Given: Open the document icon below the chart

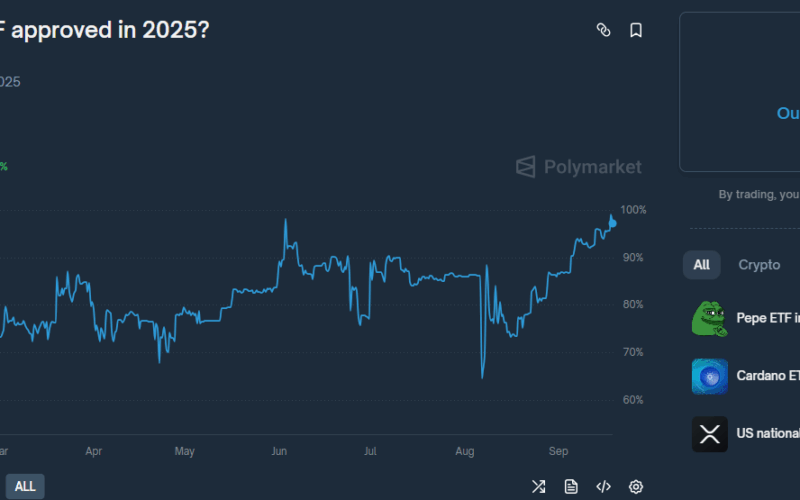Looking at the screenshot, I should [x=571, y=487].
